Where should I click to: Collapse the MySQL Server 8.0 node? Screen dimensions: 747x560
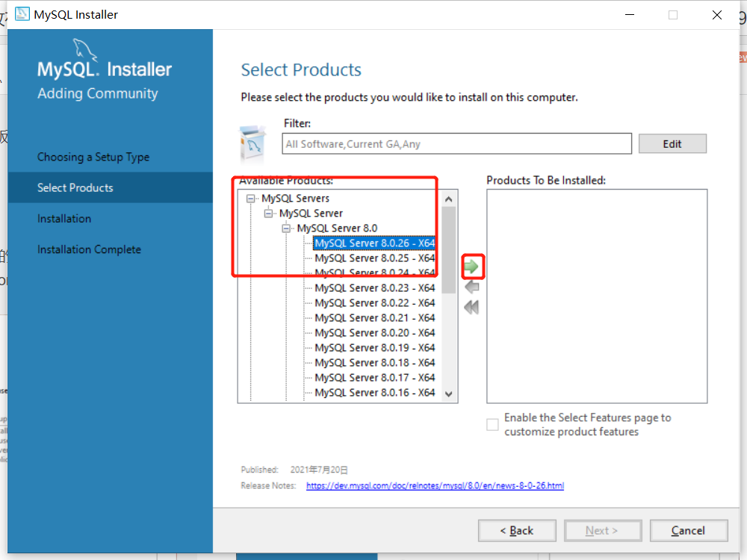pyautogui.click(x=286, y=228)
